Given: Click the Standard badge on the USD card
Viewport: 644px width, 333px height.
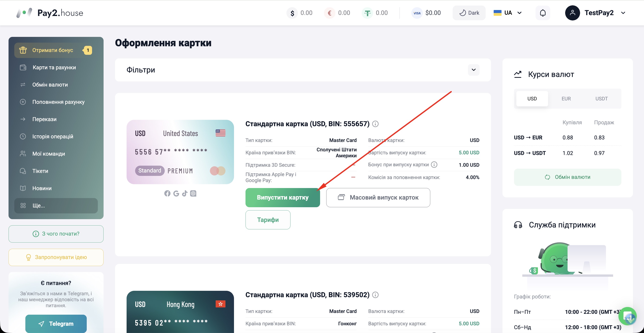Looking at the screenshot, I should tap(150, 171).
